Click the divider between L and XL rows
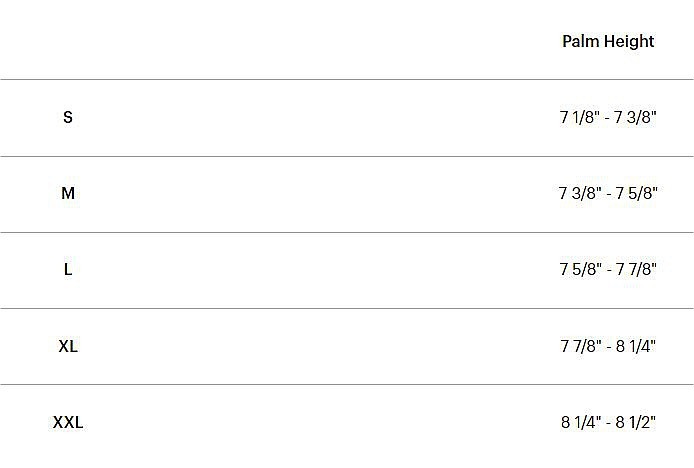The height and width of the screenshot is (468, 694). point(347,308)
